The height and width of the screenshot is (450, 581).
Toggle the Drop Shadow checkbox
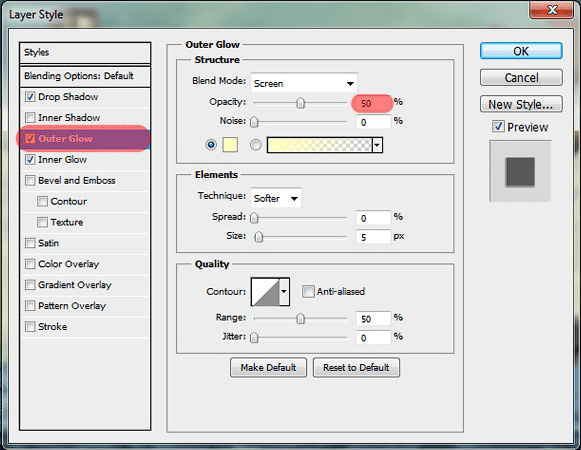pos(30,97)
